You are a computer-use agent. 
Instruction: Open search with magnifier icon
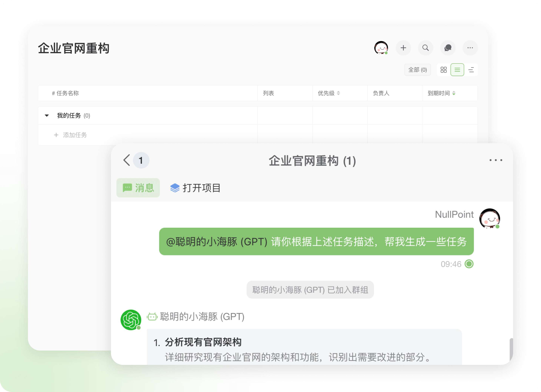pos(425,48)
